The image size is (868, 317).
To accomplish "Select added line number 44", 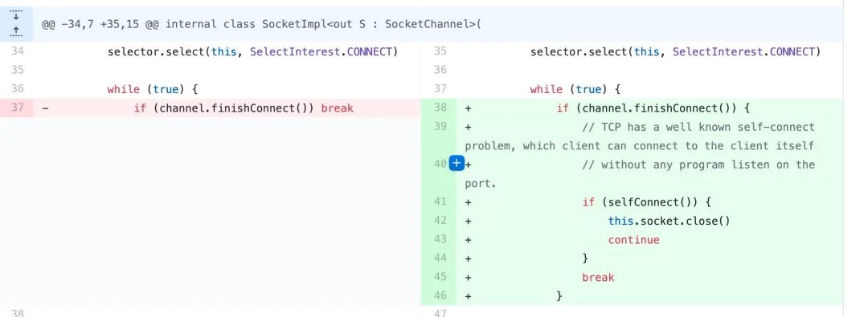I will (x=440, y=258).
